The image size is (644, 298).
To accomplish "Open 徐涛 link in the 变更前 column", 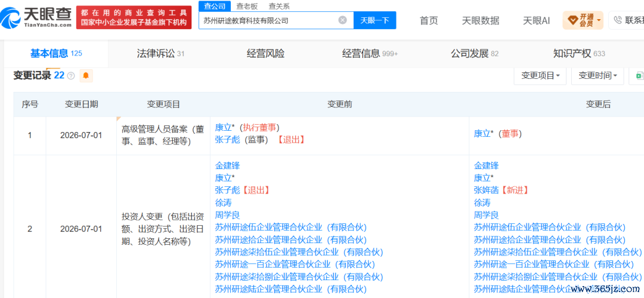I will [x=223, y=202].
